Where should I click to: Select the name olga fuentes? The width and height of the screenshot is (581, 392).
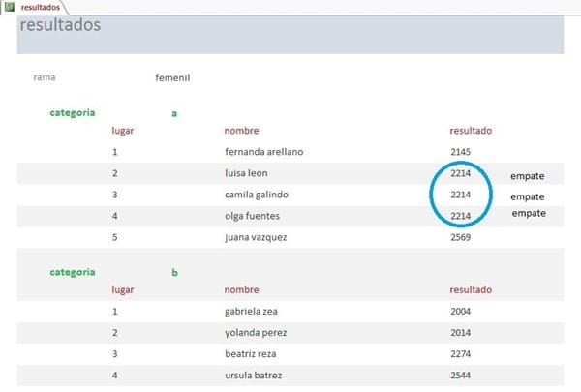[x=252, y=216]
